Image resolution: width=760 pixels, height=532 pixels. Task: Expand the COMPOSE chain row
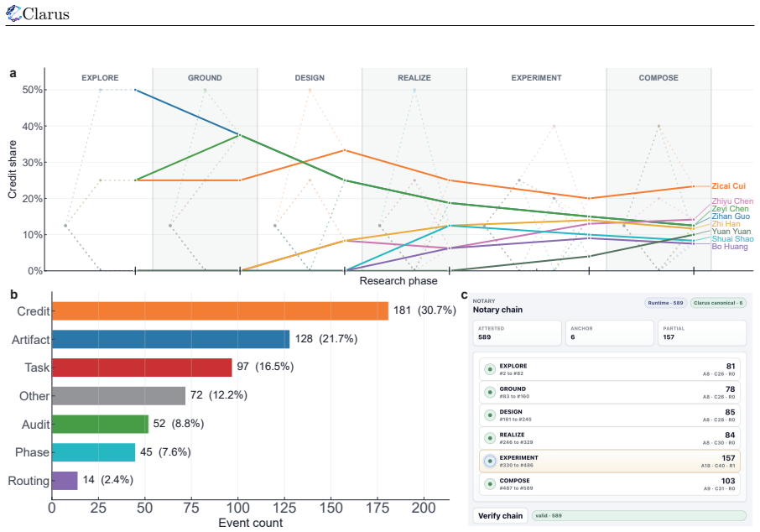click(610, 484)
